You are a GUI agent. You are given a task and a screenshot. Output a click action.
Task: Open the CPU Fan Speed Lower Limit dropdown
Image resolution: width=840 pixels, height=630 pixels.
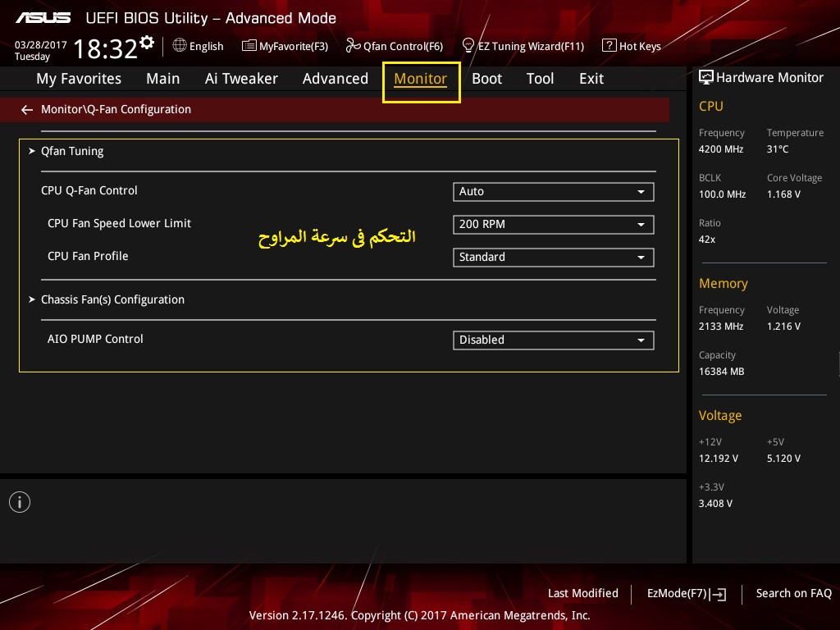click(x=554, y=225)
